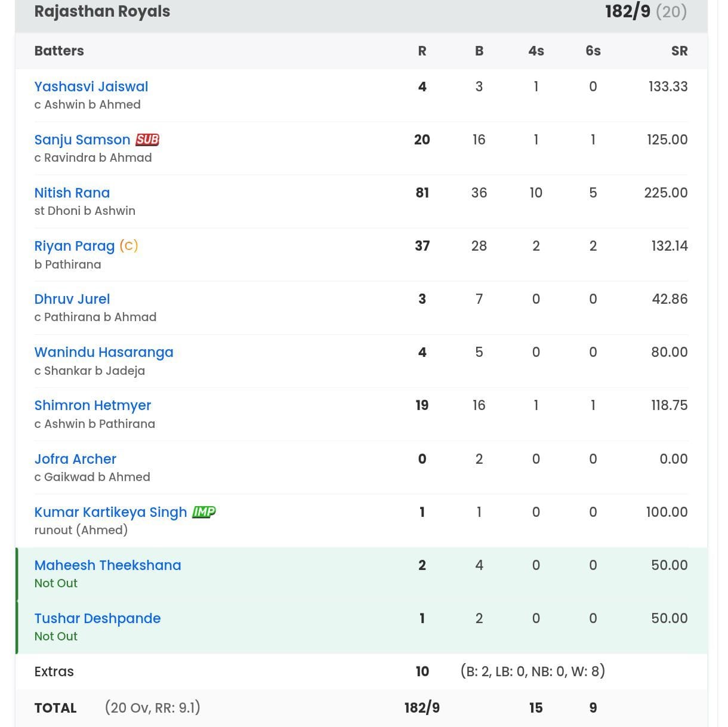This screenshot has width=728, height=727.
Task: Select Maheesh Theekshana's name
Action: 107,565
